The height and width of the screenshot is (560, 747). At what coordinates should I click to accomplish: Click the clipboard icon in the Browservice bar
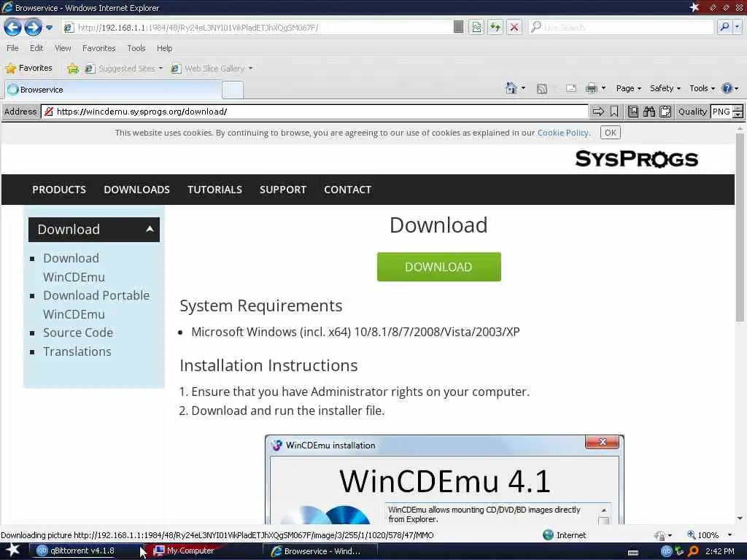pyautogui.click(x=665, y=112)
